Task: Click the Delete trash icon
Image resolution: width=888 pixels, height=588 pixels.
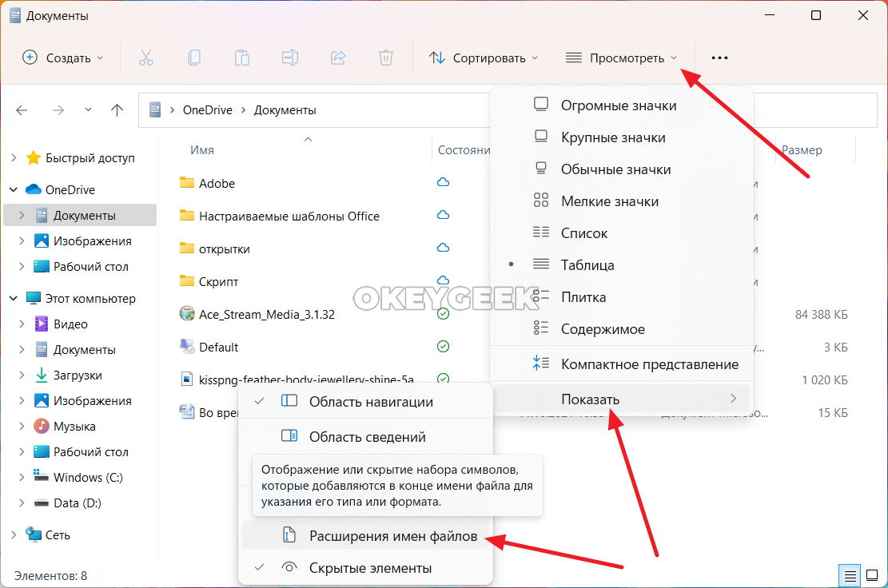Action: point(386,58)
